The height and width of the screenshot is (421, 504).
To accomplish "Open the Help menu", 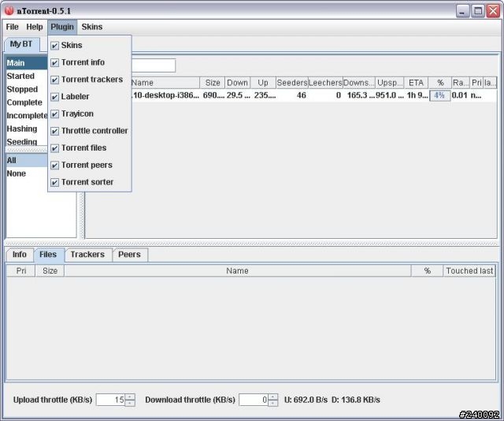I will [35, 27].
